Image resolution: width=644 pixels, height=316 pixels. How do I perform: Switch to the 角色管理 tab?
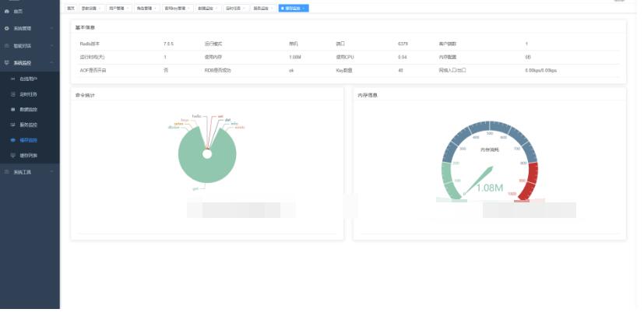point(146,9)
